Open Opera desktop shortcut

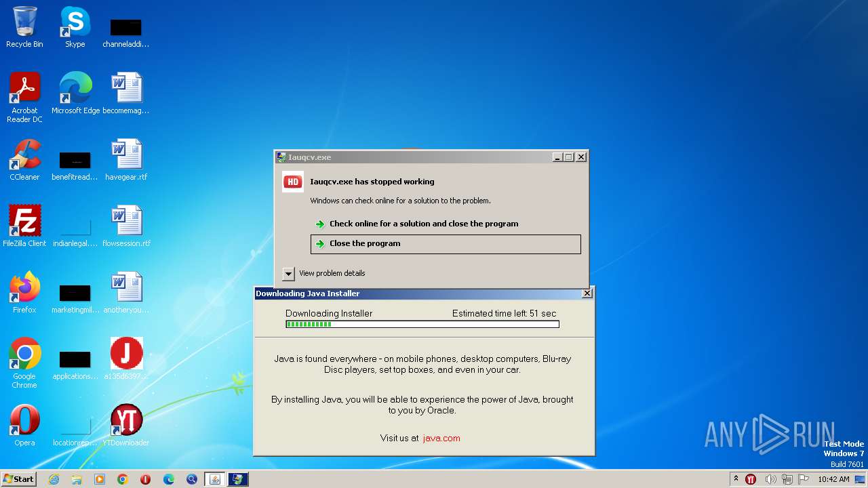[24, 425]
